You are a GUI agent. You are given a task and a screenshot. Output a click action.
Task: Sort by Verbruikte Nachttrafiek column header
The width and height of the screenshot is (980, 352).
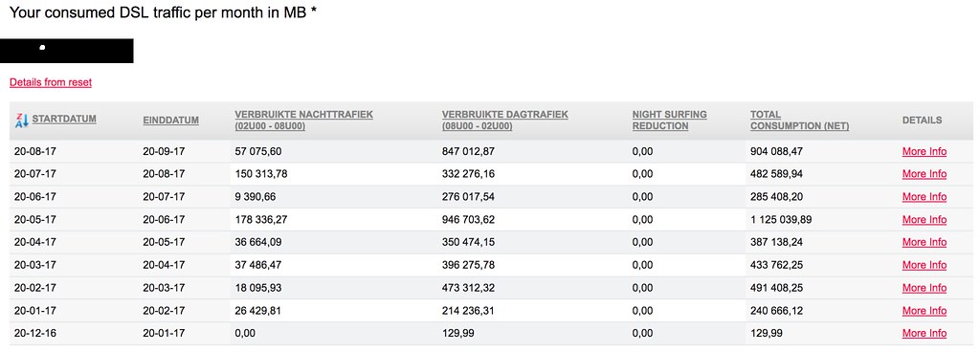click(303, 120)
